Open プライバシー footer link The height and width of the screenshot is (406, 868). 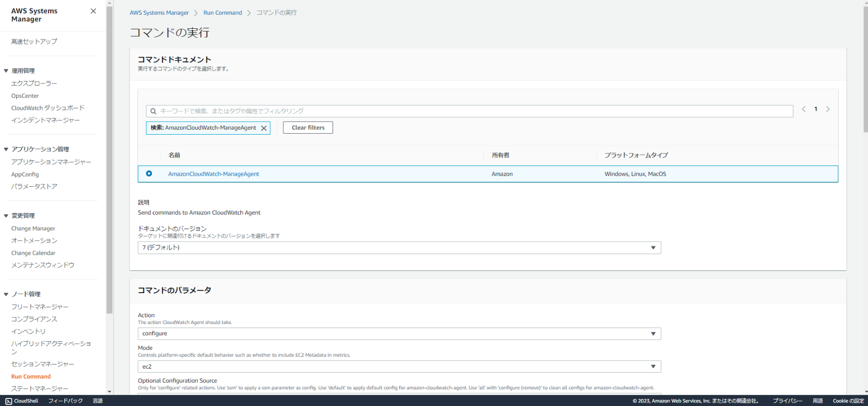pyautogui.click(x=788, y=401)
